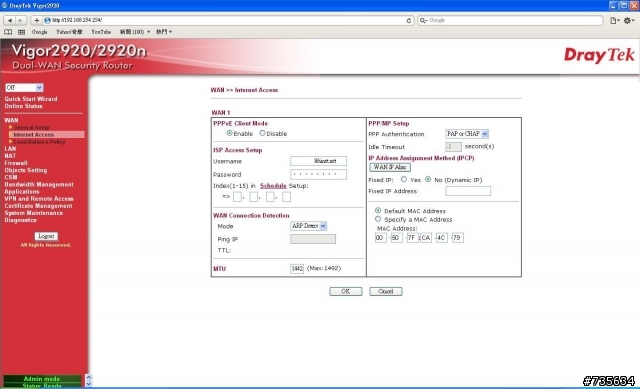Open the LAN menu
Viewport: 640px width, 389px height.
point(10,149)
